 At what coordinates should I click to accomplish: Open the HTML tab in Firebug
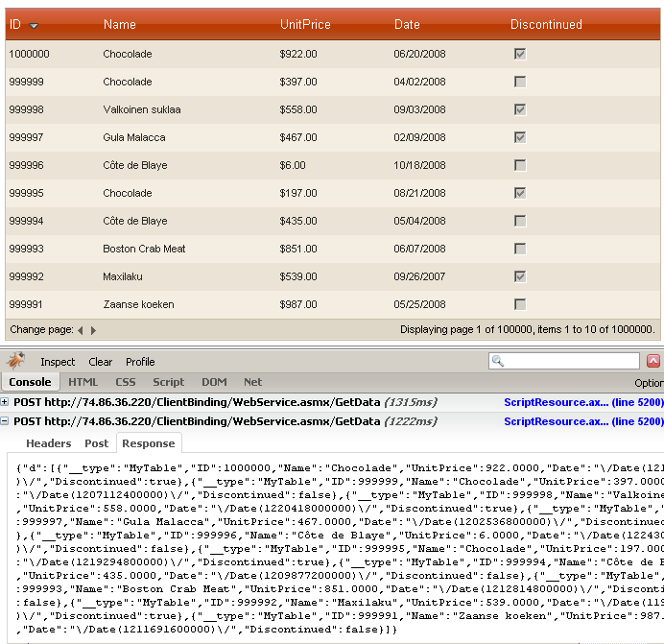point(83,382)
